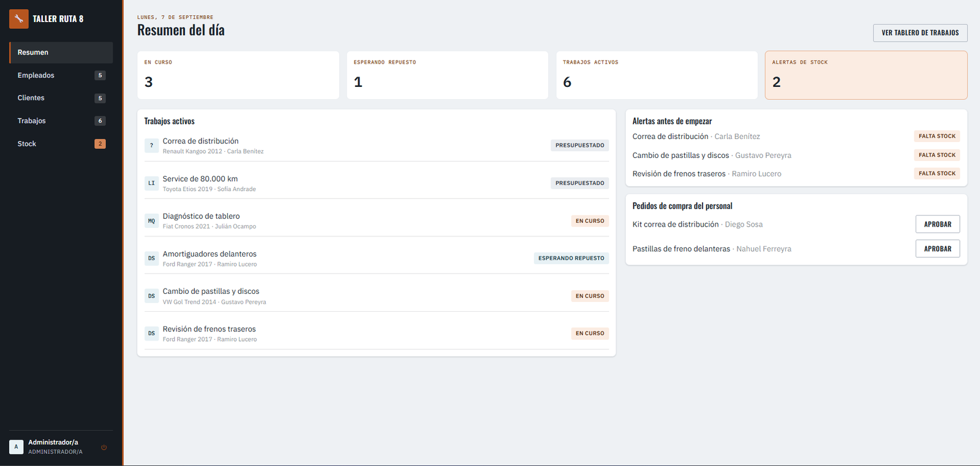The image size is (980, 466).
Task: Open the Carla Benítez stock alert
Action: point(796,137)
